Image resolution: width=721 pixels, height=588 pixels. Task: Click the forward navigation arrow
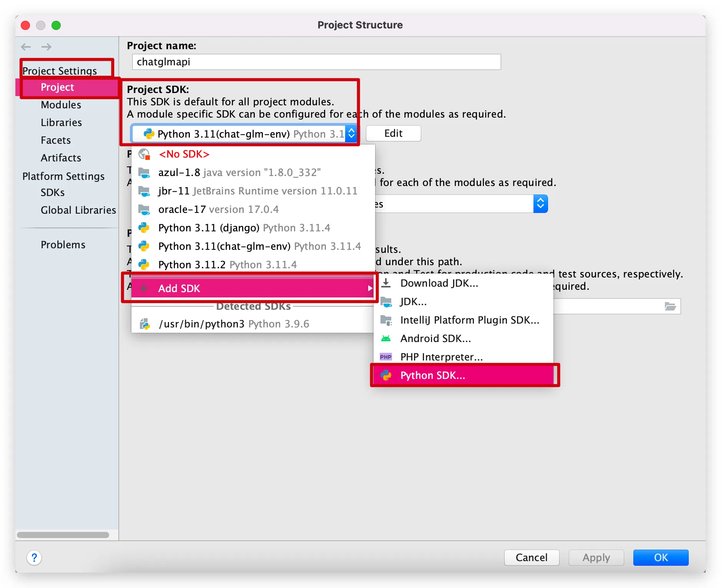[x=47, y=47]
